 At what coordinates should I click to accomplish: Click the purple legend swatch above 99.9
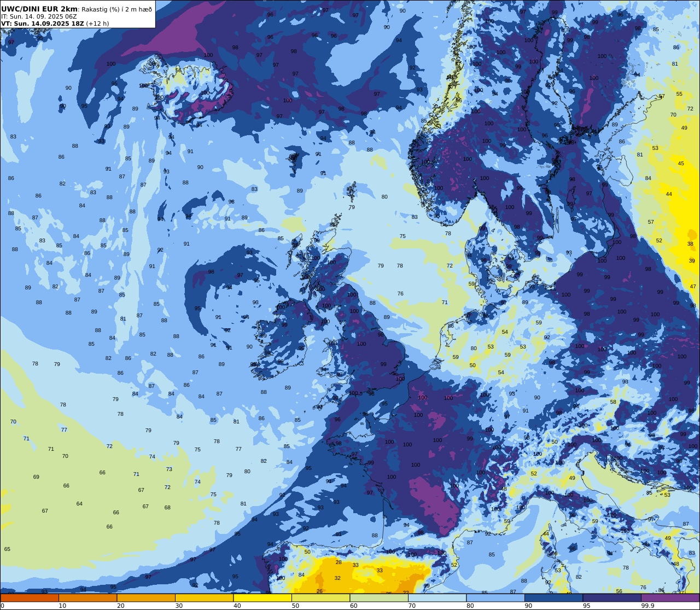[x=670, y=597]
